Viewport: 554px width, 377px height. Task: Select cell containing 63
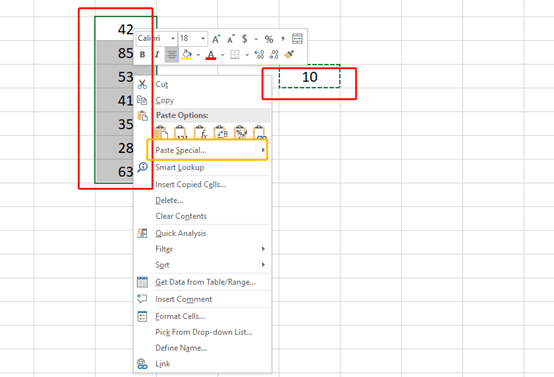115,171
